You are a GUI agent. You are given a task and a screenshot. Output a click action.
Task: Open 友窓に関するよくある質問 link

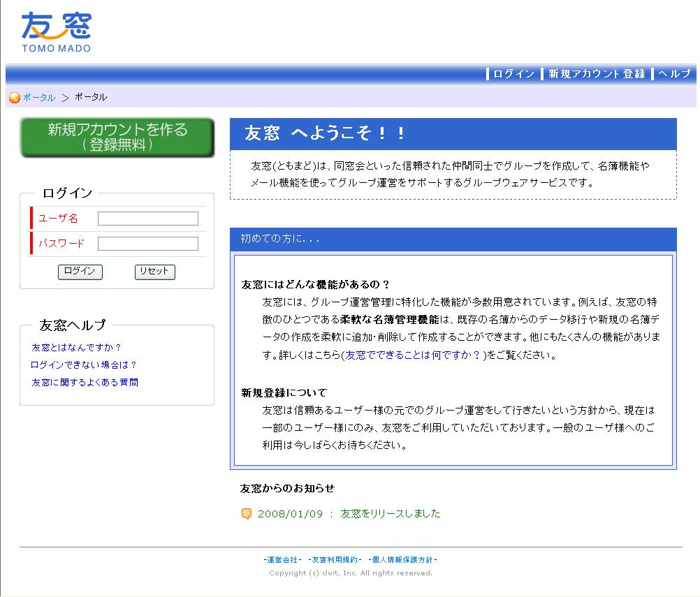tap(85, 383)
